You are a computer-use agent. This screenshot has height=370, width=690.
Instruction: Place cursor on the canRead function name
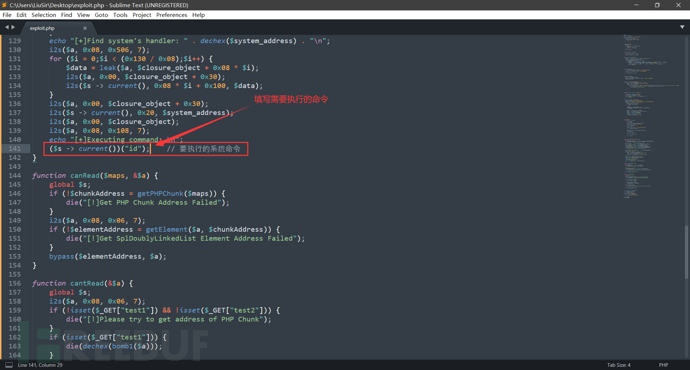coord(85,176)
